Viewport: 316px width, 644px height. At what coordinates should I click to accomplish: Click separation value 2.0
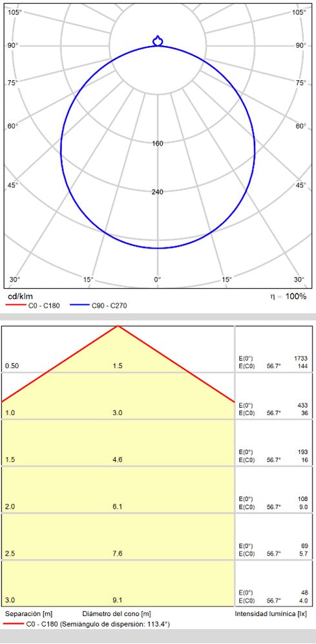(x=10, y=507)
